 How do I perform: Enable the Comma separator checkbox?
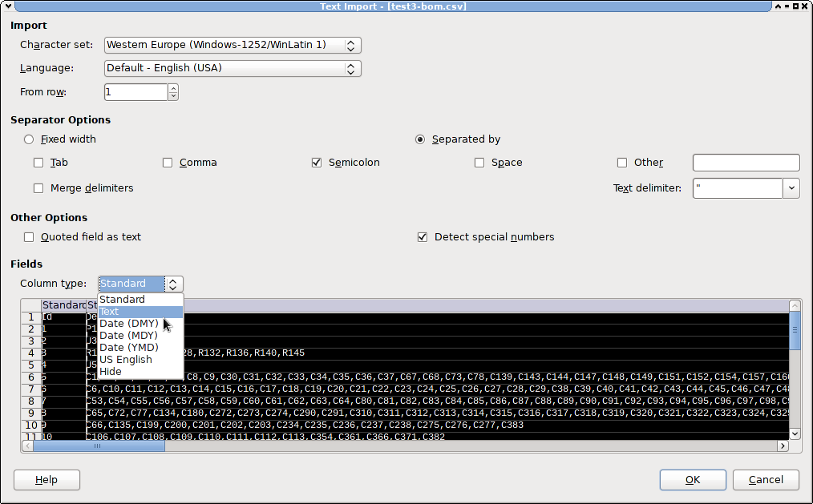click(x=168, y=163)
